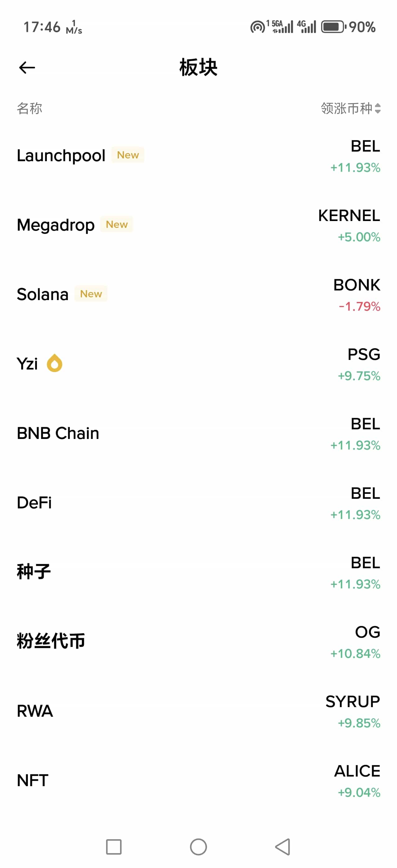Open the 种子 sector
Image resolution: width=397 pixels, height=868 pixels.
point(34,572)
